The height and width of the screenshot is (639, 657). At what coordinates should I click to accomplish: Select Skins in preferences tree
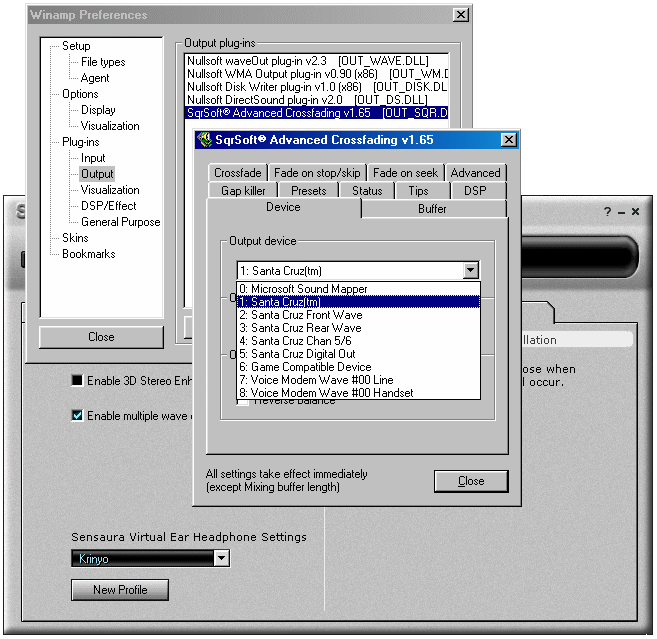point(75,238)
